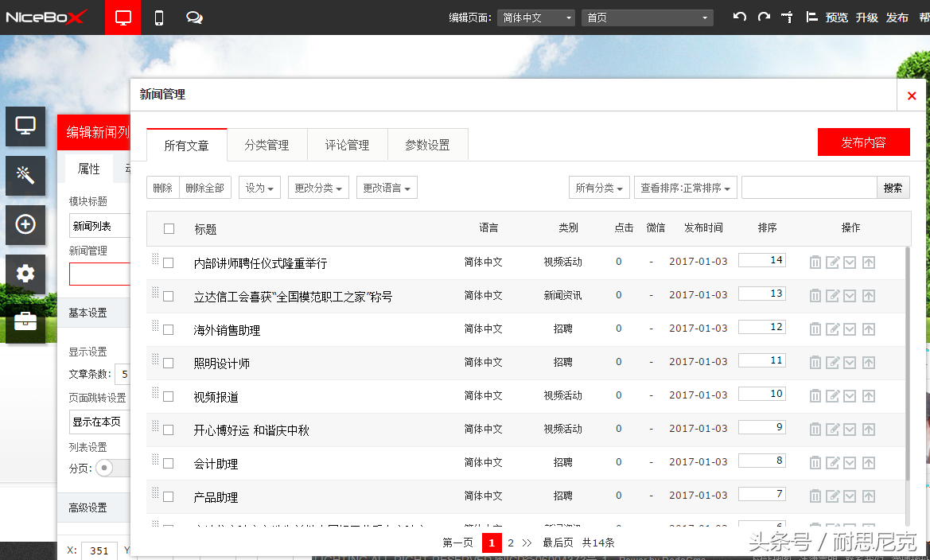The width and height of the screenshot is (930, 560).
Task: Switch to the 分类管理 tab
Action: pos(267,145)
